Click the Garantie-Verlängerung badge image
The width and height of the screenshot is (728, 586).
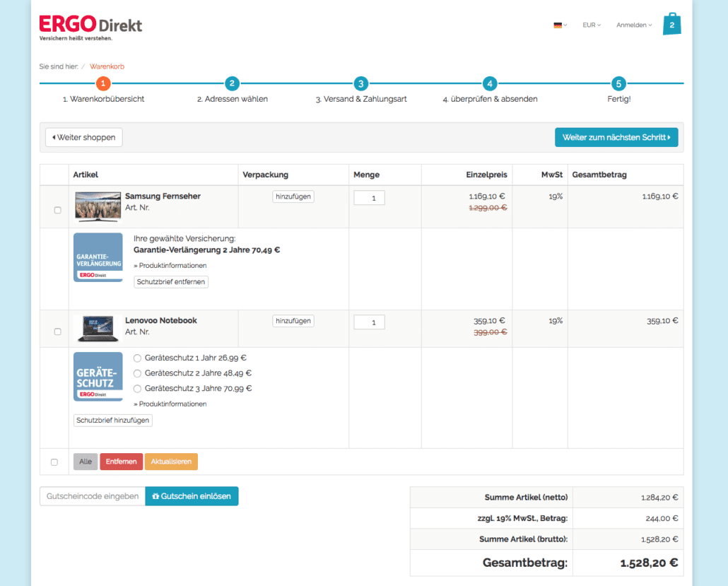[98, 257]
